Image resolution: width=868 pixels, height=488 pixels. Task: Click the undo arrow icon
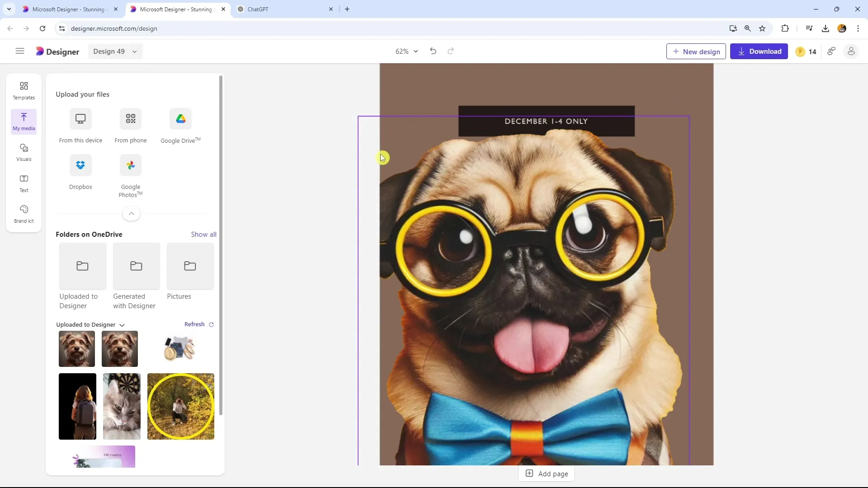pyautogui.click(x=434, y=51)
